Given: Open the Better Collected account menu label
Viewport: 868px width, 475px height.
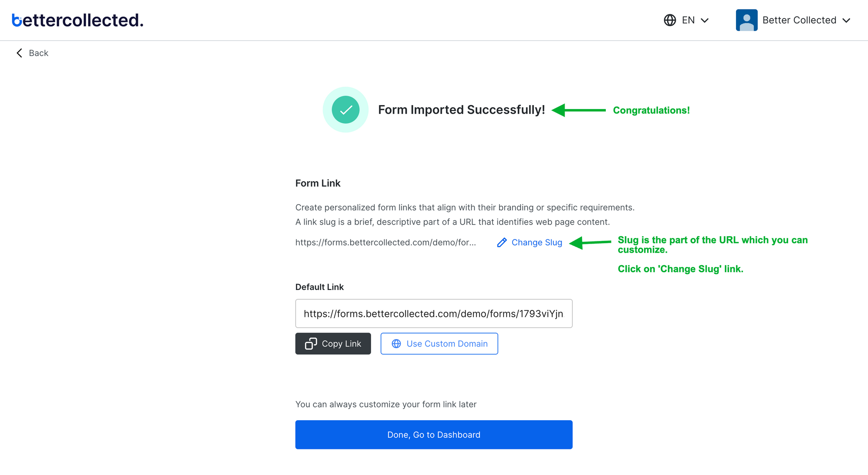Looking at the screenshot, I should (799, 20).
